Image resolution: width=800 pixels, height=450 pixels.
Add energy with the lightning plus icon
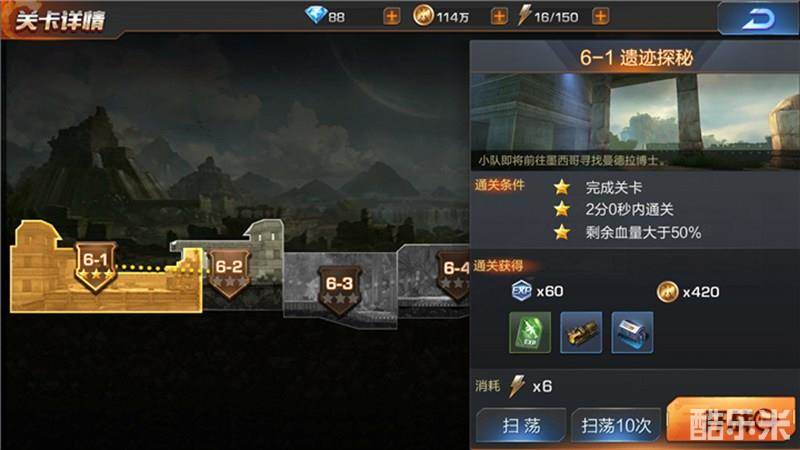(600, 17)
